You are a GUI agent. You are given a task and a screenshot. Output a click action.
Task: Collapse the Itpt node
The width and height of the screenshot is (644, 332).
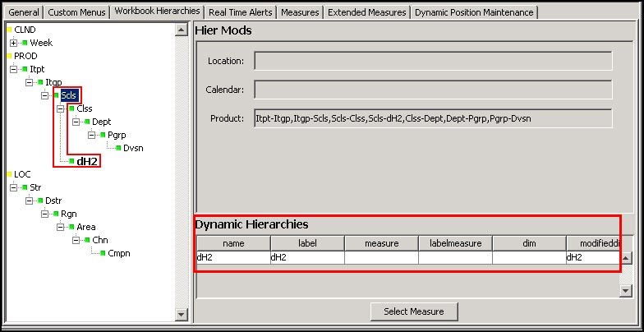[x=14, y=69]
